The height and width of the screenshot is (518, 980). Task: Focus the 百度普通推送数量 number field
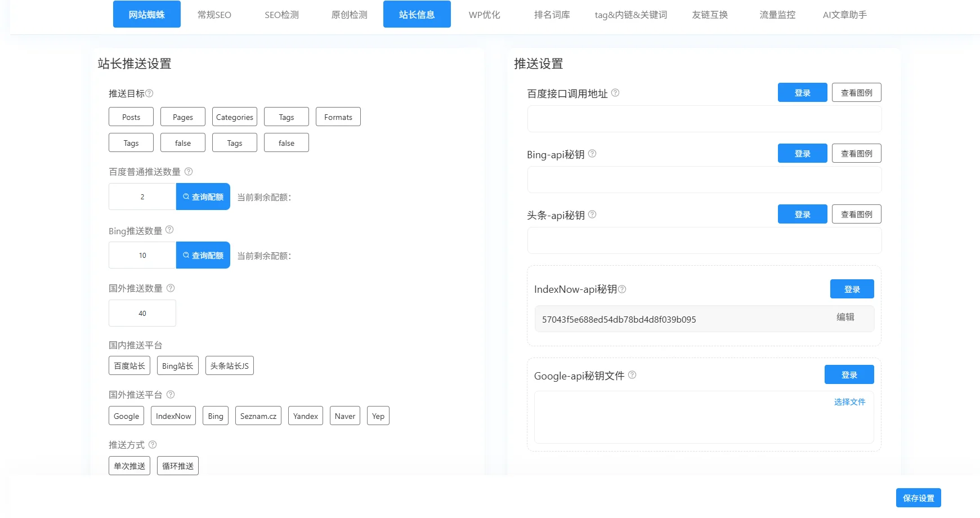[x=142, y=197]
